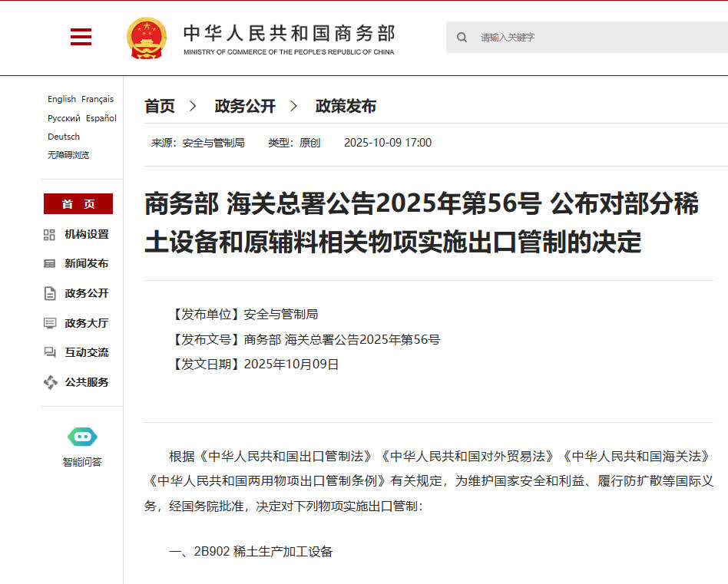The height and width of the screenshot is (584, 728).
Task: Click the 政务公开 document icon
Action: point(50,293)
